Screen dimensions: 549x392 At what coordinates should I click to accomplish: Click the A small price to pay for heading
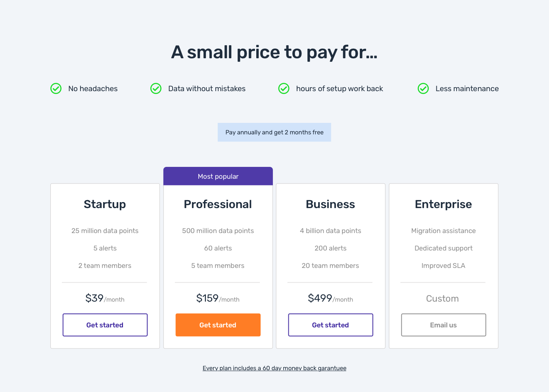pos(274,52)
